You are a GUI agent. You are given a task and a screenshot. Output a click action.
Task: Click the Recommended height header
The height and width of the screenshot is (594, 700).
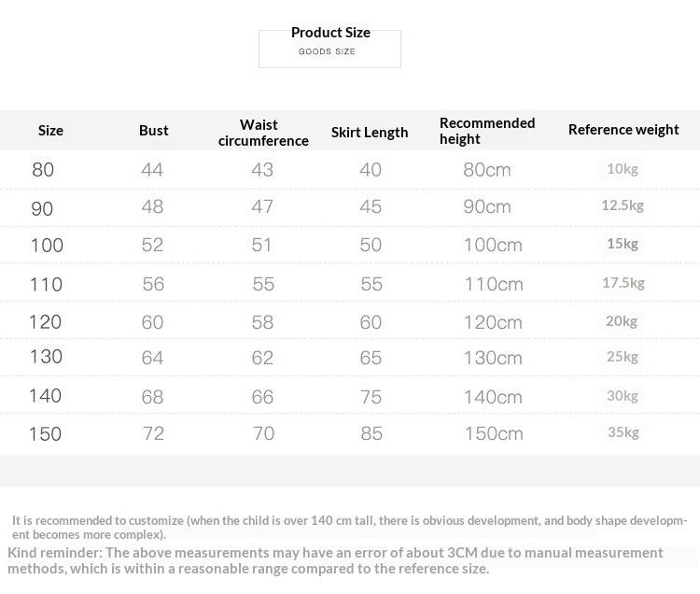486,131
